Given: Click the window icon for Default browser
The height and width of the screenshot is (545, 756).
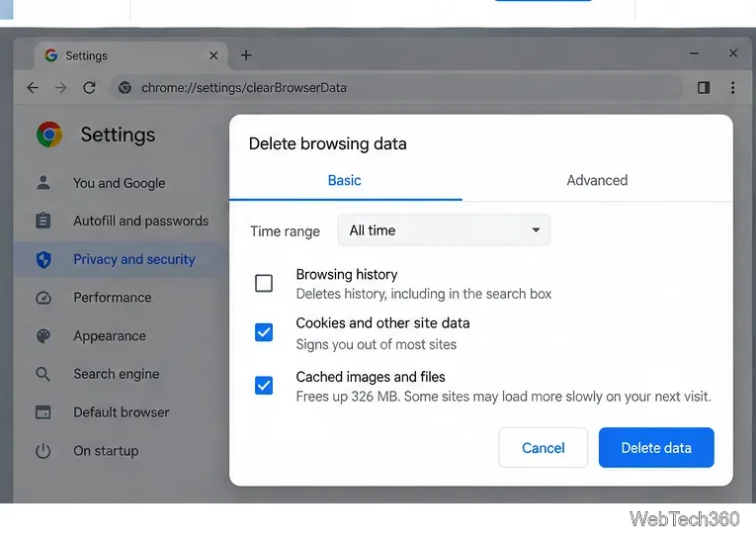Looking at the screenshot, I should point(42,412).
